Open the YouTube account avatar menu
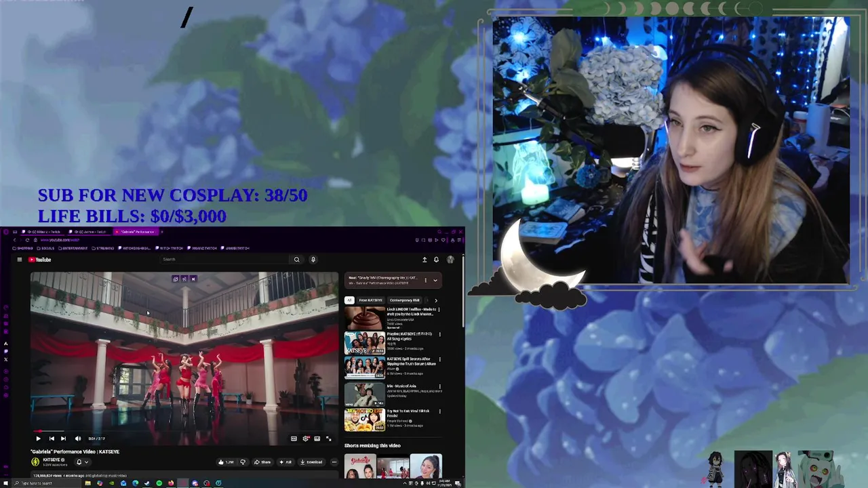This screenshot has height=488, width=868. pyautogui.click(x=450, y=260)
